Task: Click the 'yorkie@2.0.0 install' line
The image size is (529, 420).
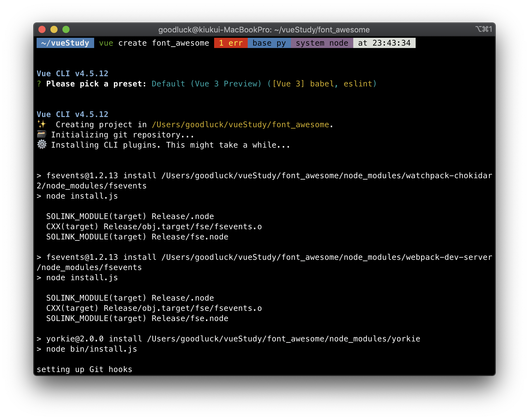Action: 229,339
